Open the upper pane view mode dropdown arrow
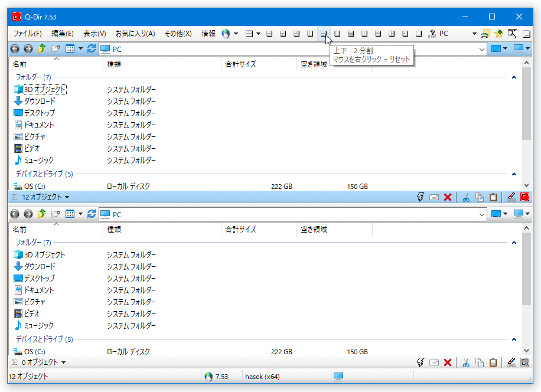Screen dimensions: 541x392 [x=80, y=49]
